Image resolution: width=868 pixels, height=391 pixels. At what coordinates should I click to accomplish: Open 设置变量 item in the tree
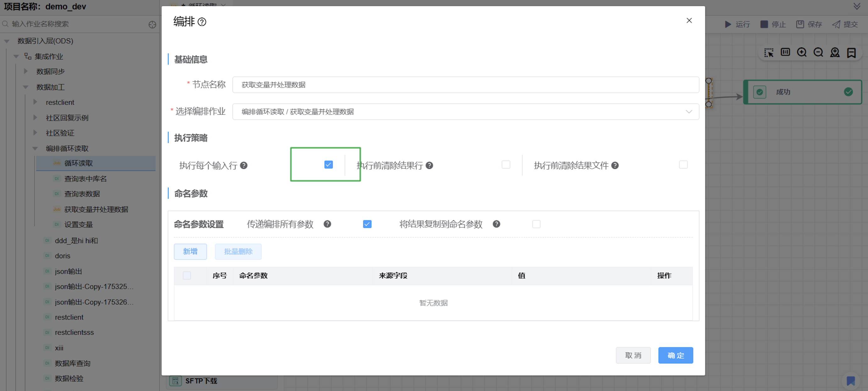pos(78,224)
